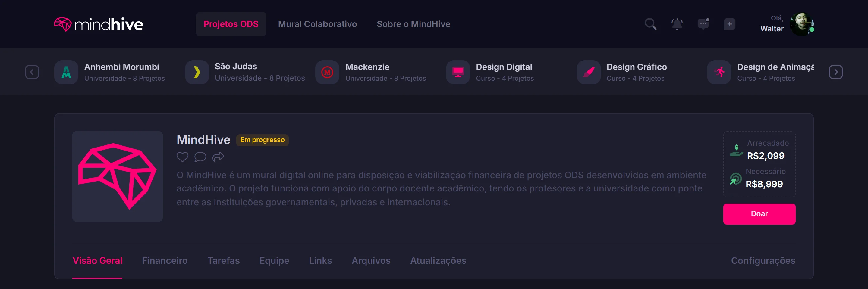Open Projetos ODS menu item
868x289 pixels.
(x=231, y=24)
